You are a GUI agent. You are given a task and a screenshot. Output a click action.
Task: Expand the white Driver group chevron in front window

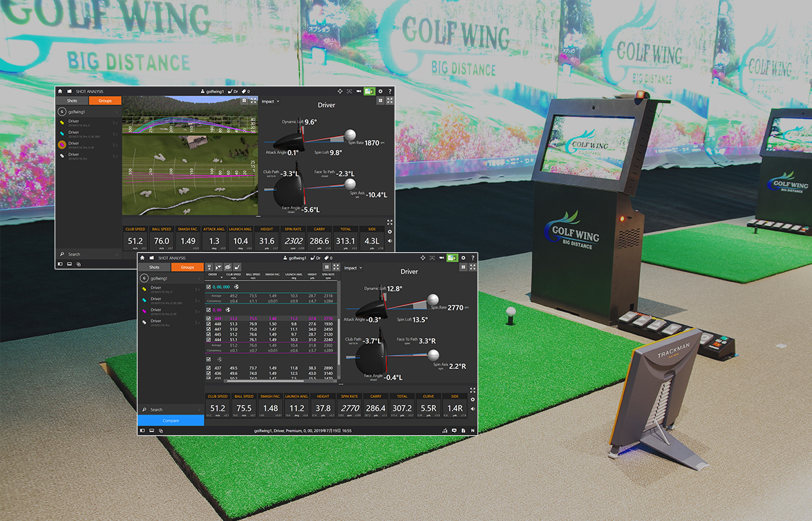tap(198, 323)
